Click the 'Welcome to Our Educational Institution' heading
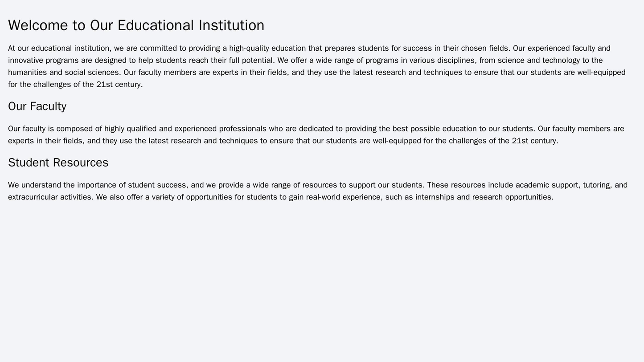This screenshot has height=362, width=644. [x=136, y=25]
